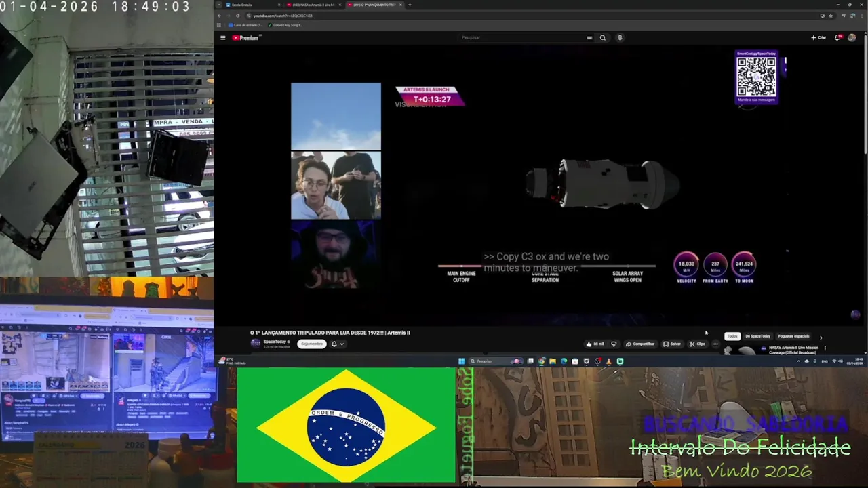The image size is (868, 488).
Task: Dislike the video with thumbs-down icon
Action: [x=614, y=344]
